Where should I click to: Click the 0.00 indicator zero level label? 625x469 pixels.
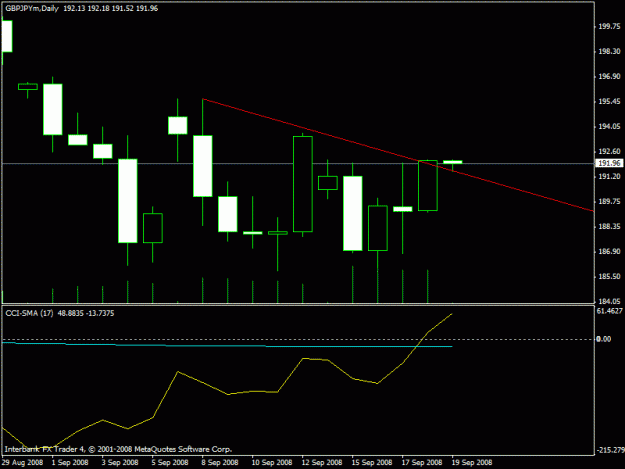tap(603, 339)
